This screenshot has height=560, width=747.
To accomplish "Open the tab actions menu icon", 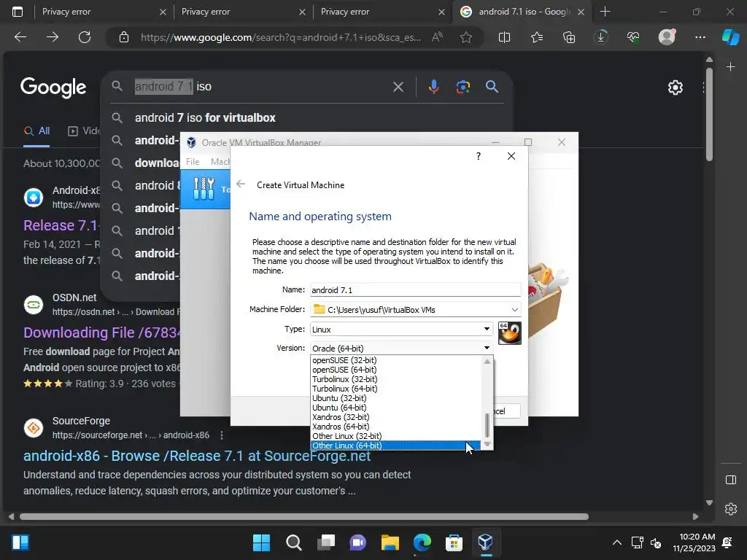I will coord(18,12).
